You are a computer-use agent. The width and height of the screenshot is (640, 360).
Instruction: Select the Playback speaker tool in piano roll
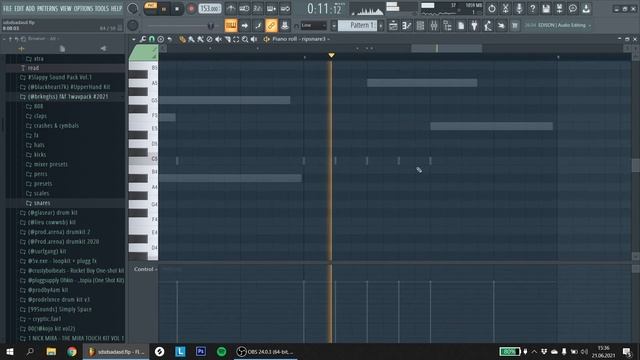(254, 39)
